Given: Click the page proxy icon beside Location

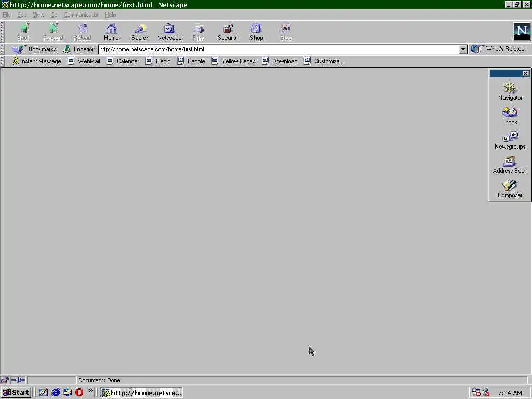Looking at the screenshot, I should pyautogui.click(x=67, y=49).
